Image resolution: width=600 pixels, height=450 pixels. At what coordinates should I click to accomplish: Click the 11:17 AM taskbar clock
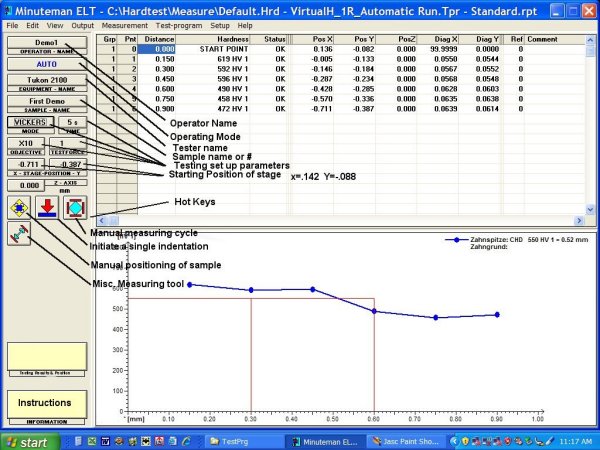(x=576, y=442)
